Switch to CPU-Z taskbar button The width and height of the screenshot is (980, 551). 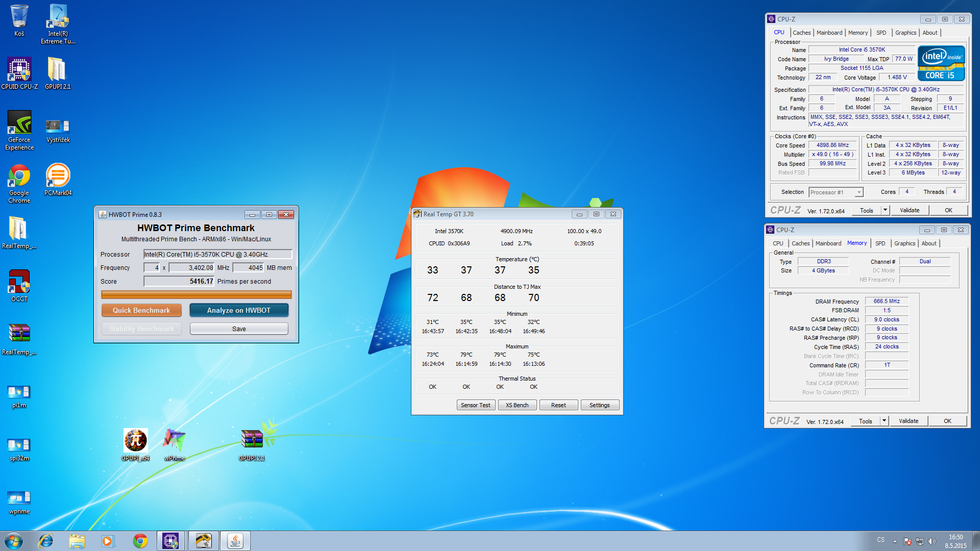pos(170,541)
